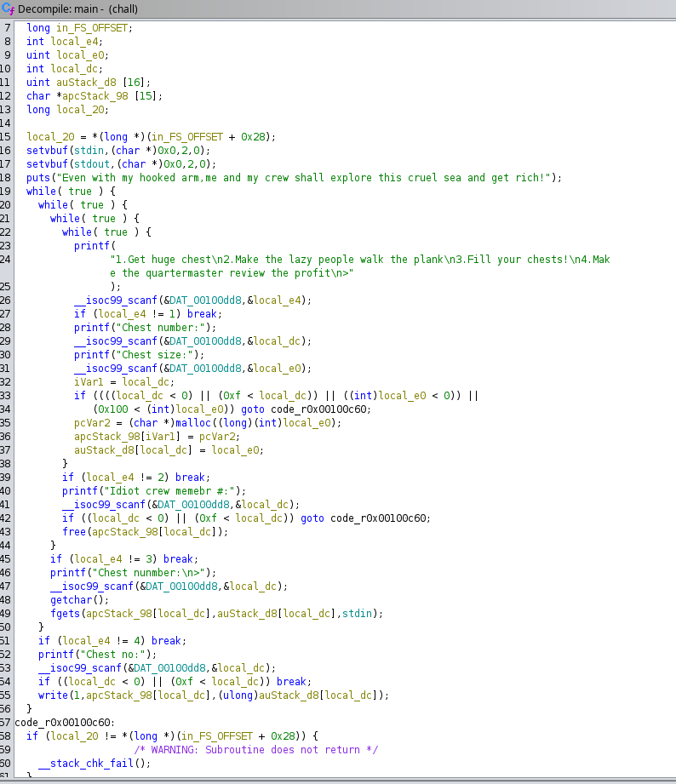Click 'if (local_e4 != 3) break;' line

coord(124,559)
